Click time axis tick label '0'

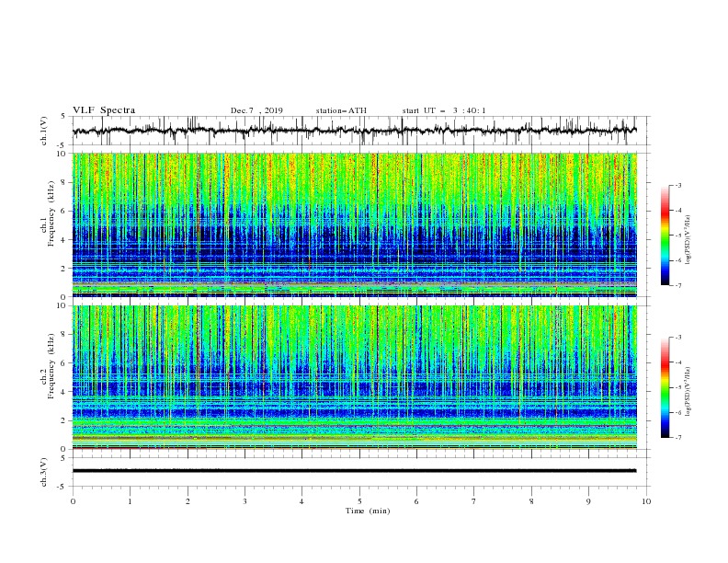coord(73,501)
